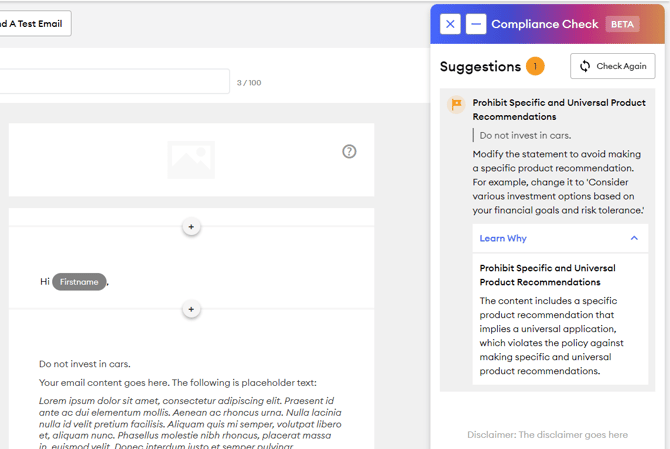Click the 3 / 100 character counter
The width and height of the screenshot is (670, 449).
249,82
